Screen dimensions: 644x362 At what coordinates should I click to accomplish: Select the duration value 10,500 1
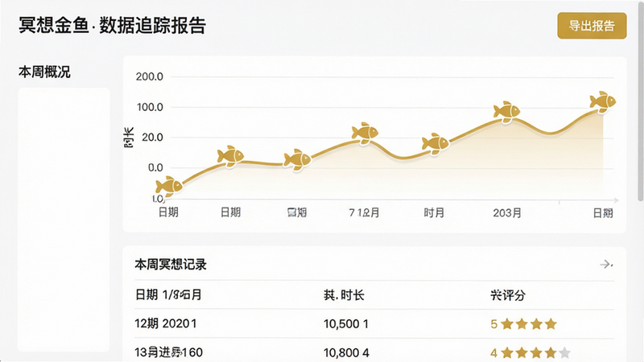point(346,324)
